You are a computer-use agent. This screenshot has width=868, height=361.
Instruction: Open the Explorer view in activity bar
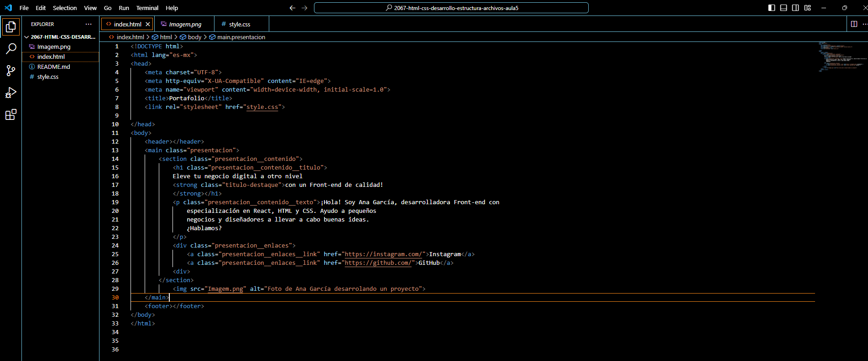click(x=11, y=27)
